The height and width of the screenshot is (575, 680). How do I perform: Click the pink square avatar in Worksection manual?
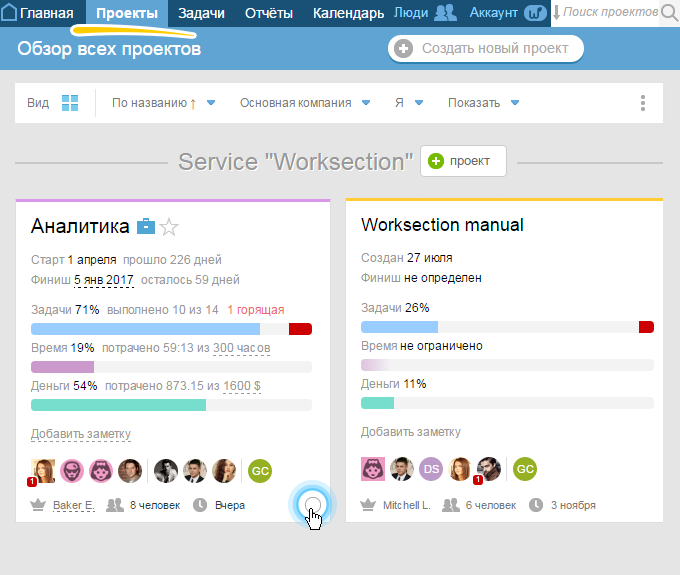click(373, 469)
